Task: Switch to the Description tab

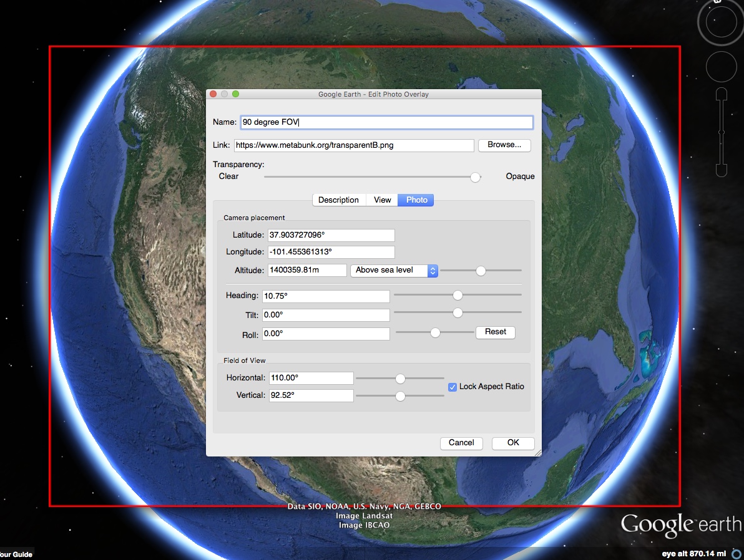Action: pyautogui.click(x=338, y=200)
